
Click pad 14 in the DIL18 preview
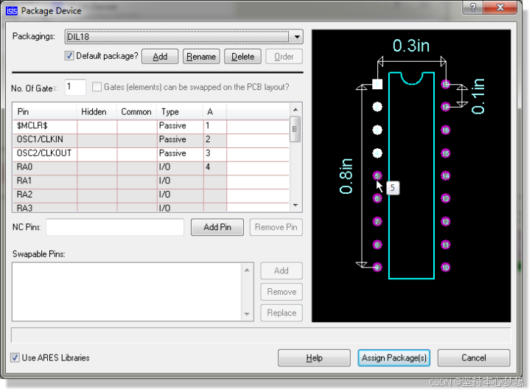(446, 176)
